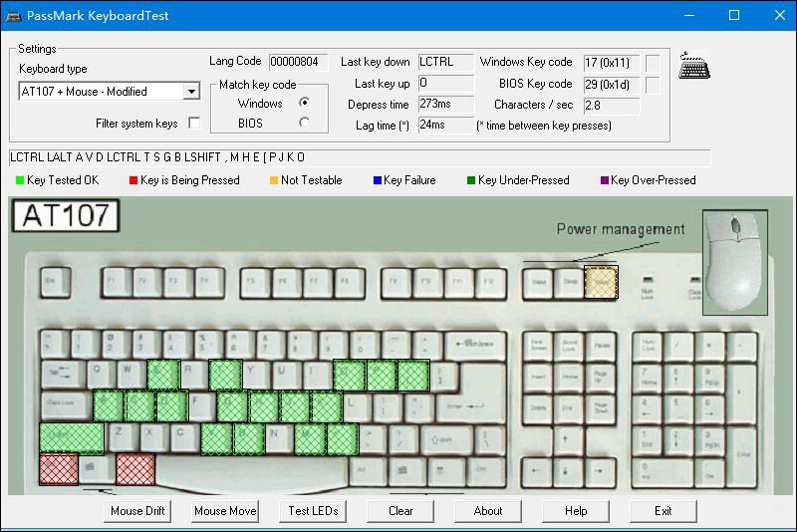Click the mouse picture beside Power management

pyautogui.click(x=735, y=262)
